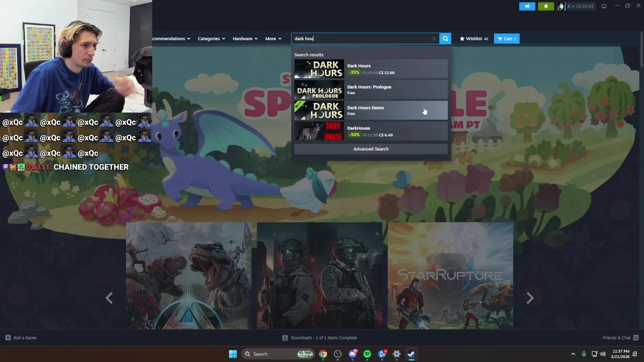644x362 pixels.
Task: Expand the Recommendations dropdown
Action: pos(172,39)
